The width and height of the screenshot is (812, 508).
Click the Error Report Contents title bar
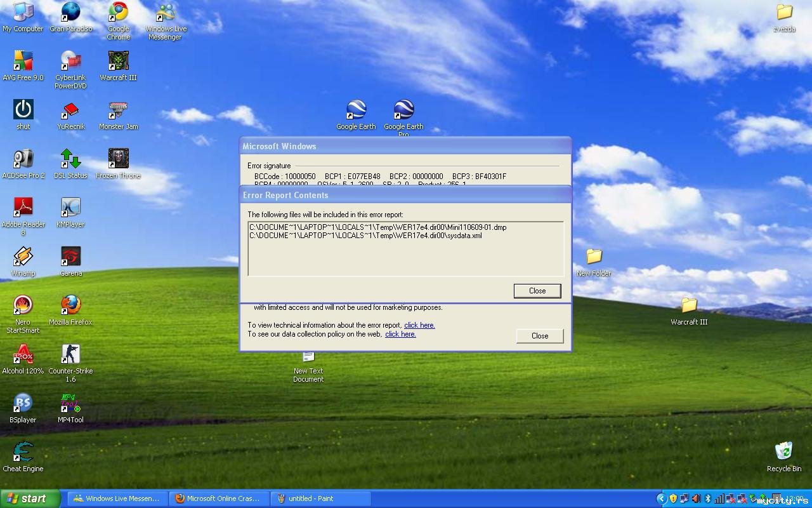click(405, 195)
